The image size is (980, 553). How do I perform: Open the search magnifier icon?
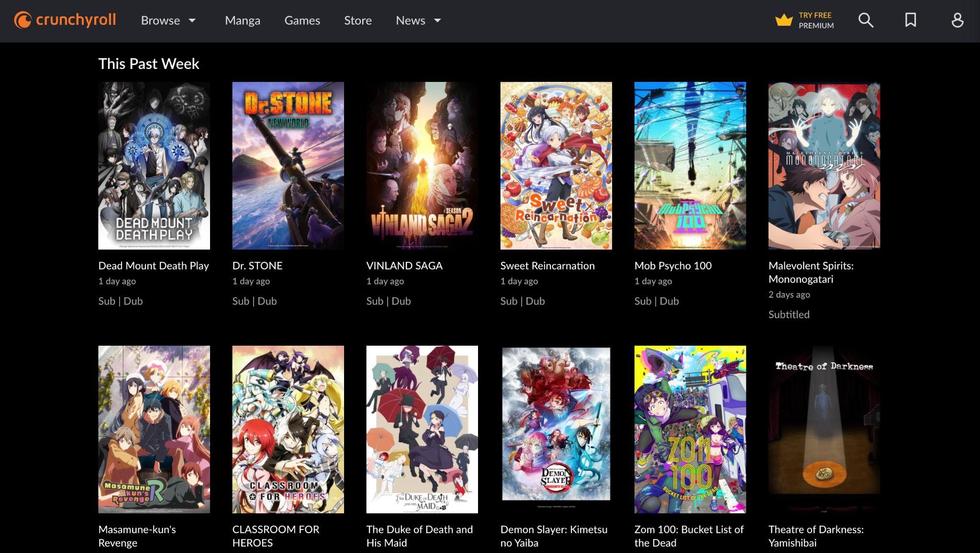(866, 20)
